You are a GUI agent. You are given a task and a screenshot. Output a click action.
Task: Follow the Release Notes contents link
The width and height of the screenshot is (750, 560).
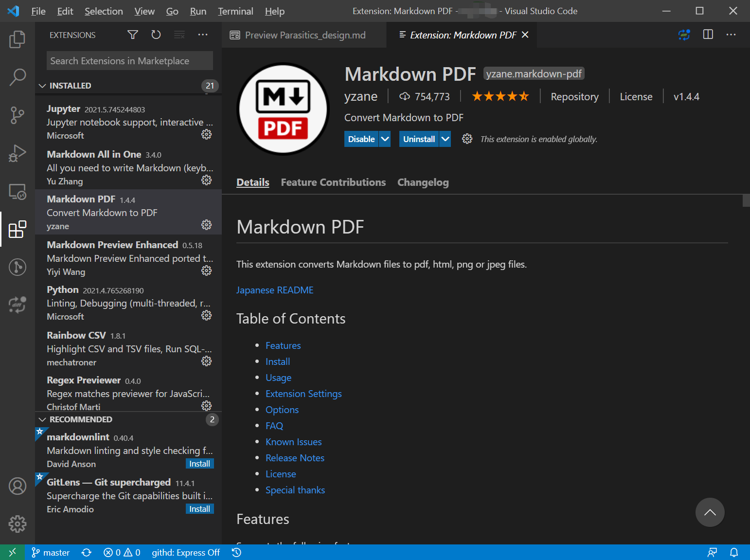point(295,458)
